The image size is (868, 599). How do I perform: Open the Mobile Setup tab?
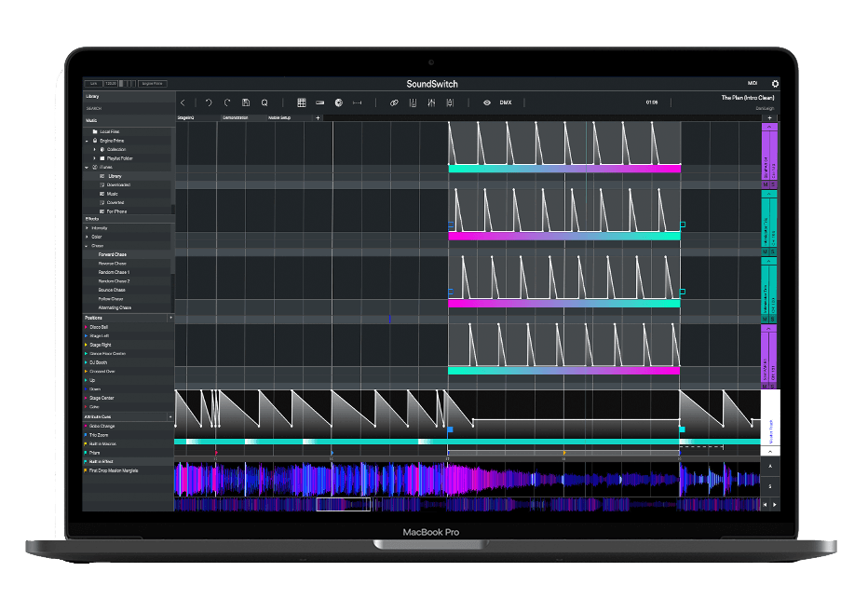(x=279, y=117)
